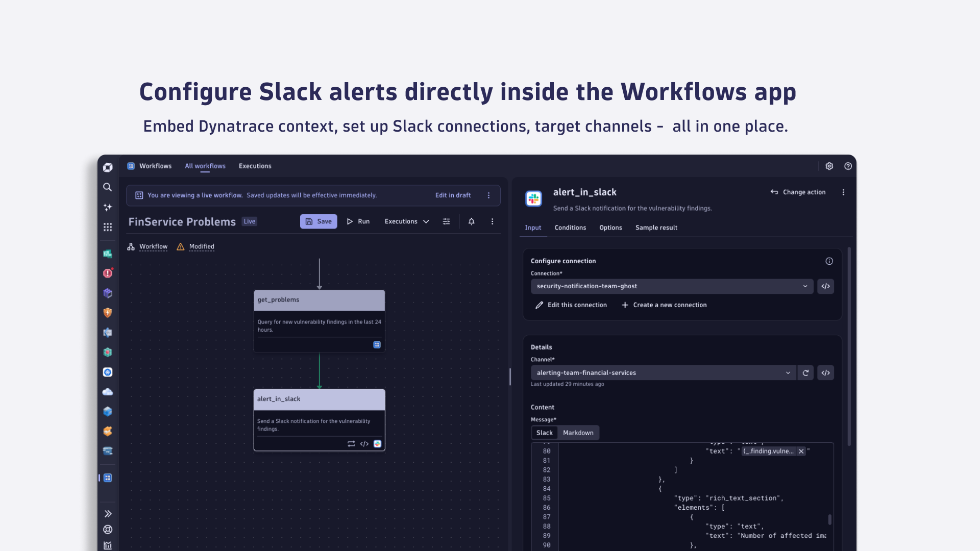Toggle expression mode for Channel field

click(826, 373)
